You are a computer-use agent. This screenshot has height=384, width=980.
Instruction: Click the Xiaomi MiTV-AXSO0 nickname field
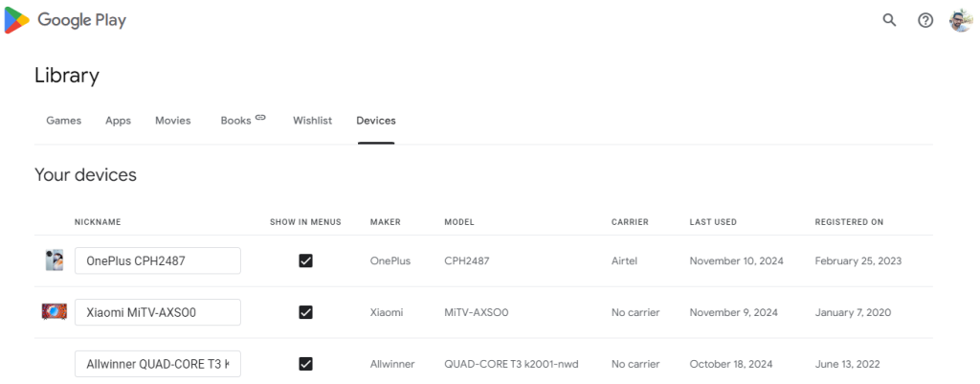pyautogui.click(x=158, y=312)
